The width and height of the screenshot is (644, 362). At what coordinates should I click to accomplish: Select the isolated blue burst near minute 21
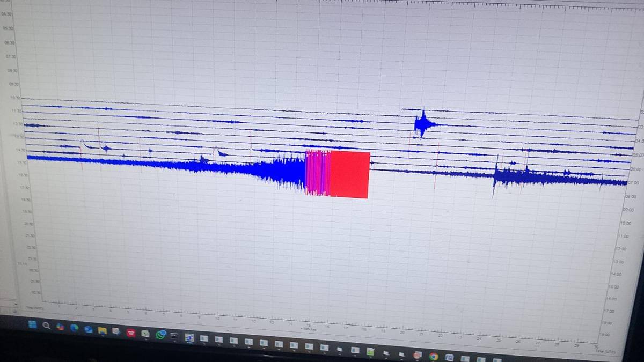coord(422,124)
